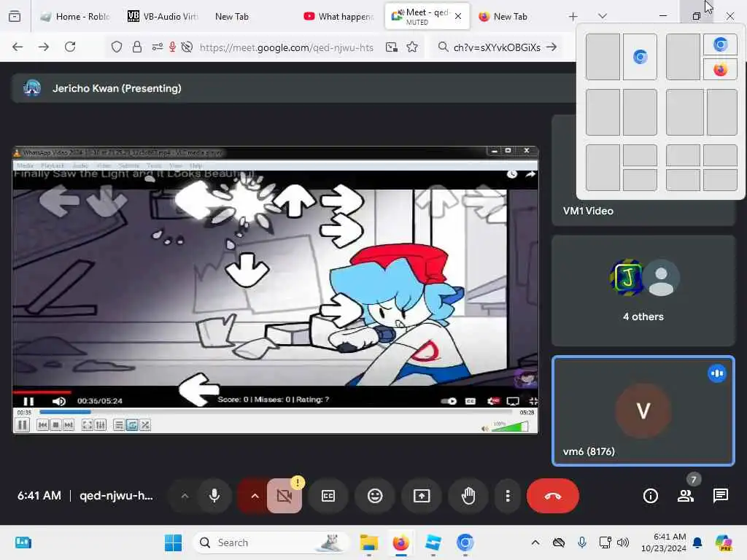Open Roblox Studio taskbar icon
Image resolution: width=747 pixels, height=560 pixels.
[433, 542]
